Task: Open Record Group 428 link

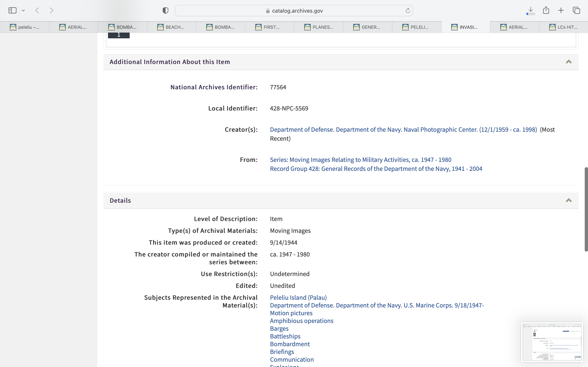Action: pos(376,169)
